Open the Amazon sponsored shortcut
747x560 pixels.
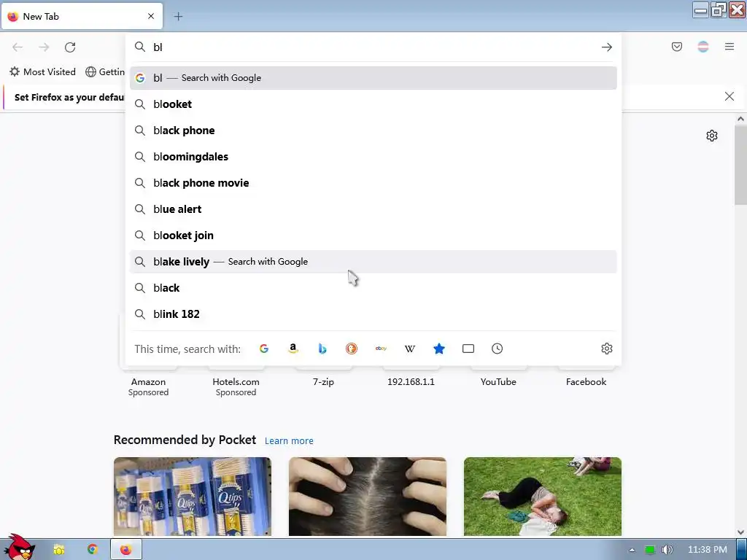point(148,381)
